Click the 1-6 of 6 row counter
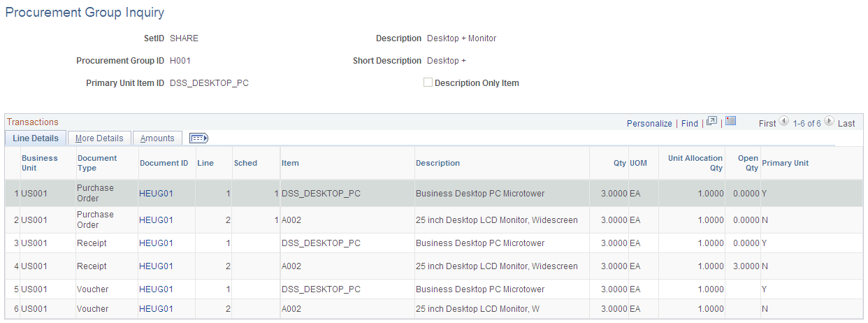Screen dimensions: 868x323 806,123
